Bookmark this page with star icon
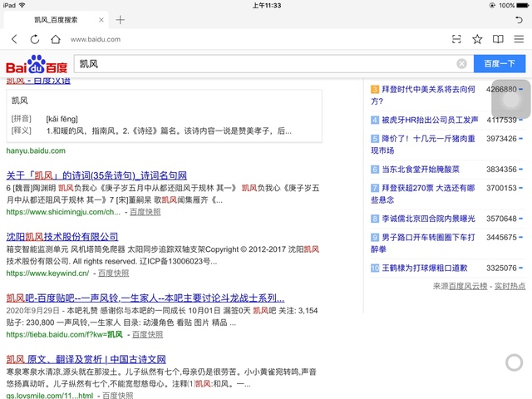 [x=477, y=39]
